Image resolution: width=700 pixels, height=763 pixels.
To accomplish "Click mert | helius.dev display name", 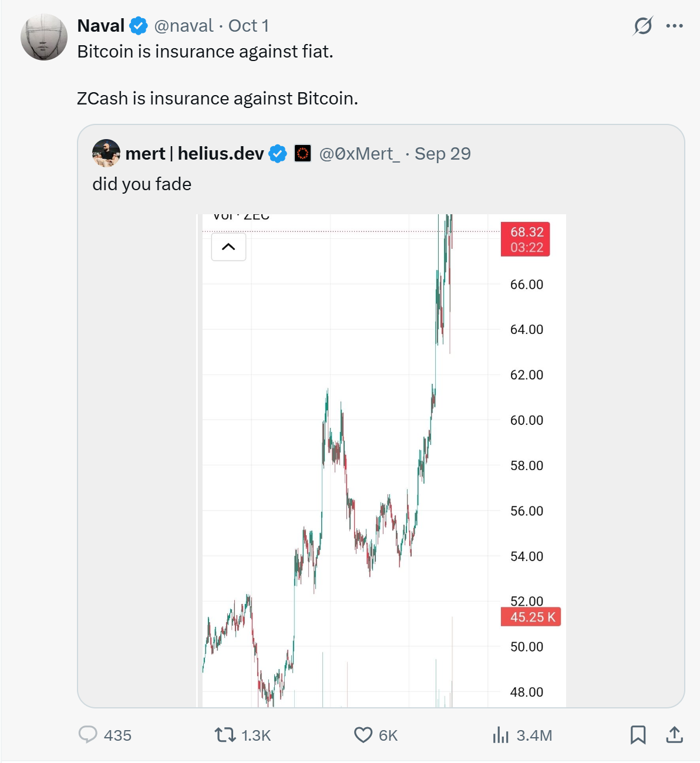I will (194, 154).
